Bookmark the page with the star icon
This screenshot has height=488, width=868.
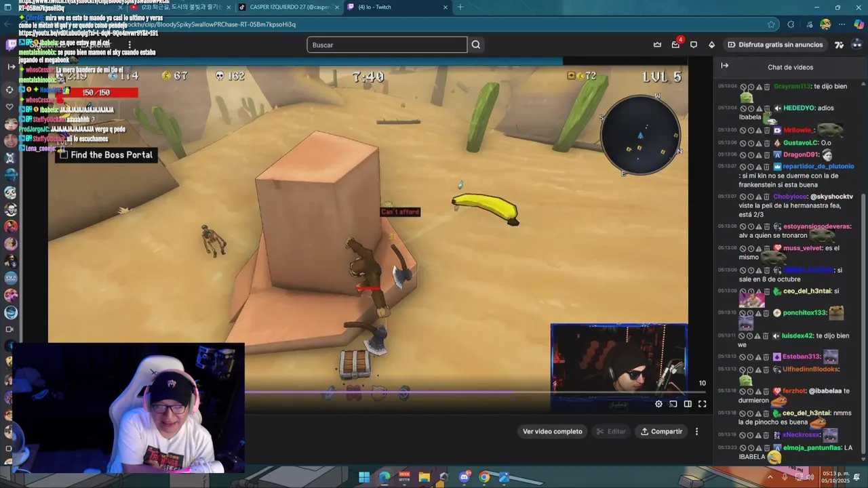pos(771,24)
